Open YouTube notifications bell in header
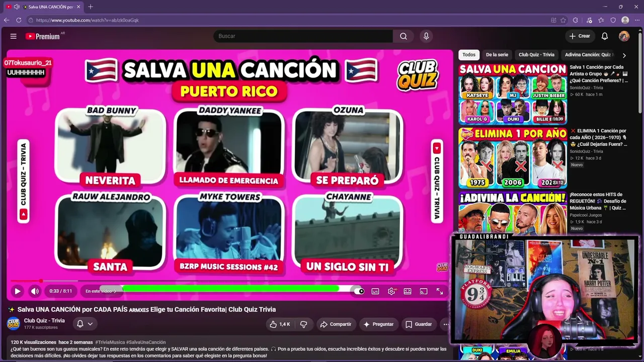 [x=605, y=36]
